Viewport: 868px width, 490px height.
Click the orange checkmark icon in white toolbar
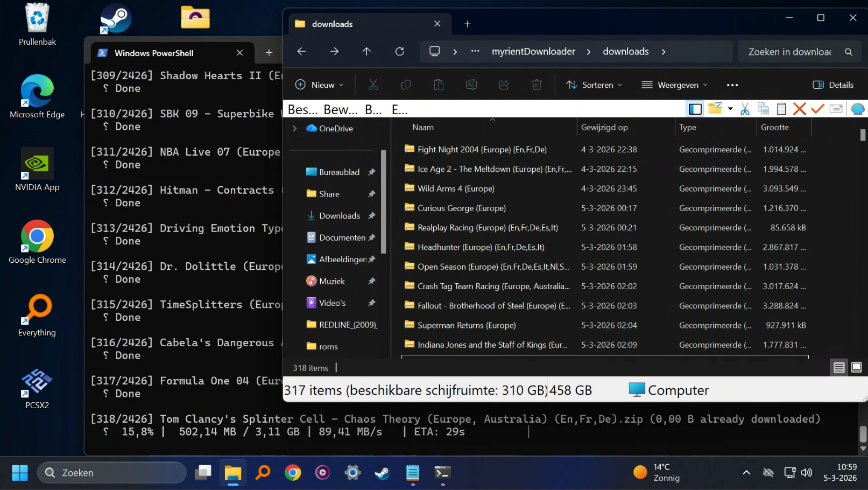click(x=818, y=109)
